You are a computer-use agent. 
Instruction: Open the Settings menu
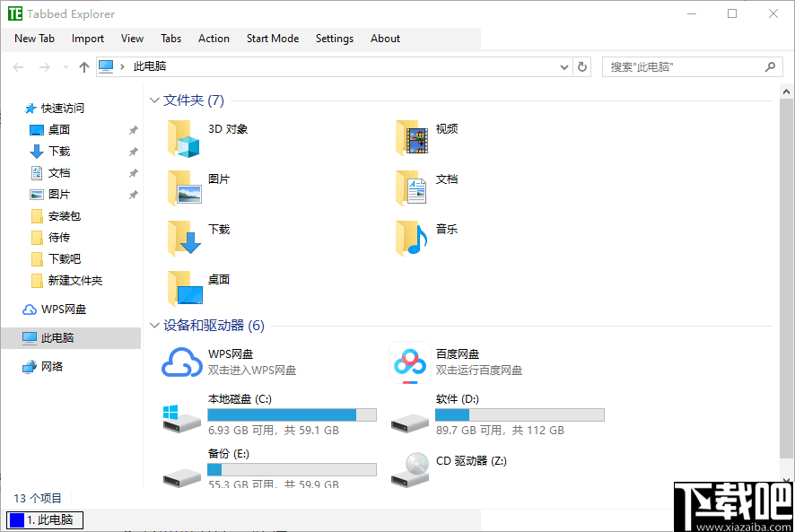click(x=334, y=39)
